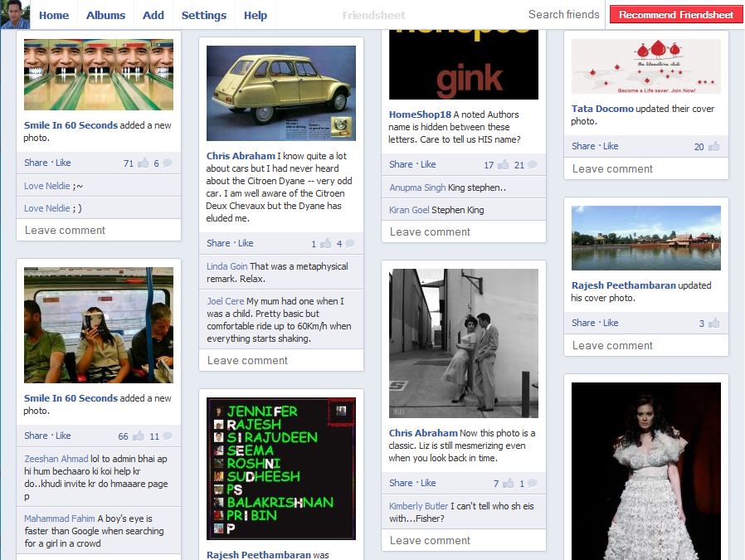
Task: Like the Tata Docomo cover photo post
Action: tap(611, 146)
